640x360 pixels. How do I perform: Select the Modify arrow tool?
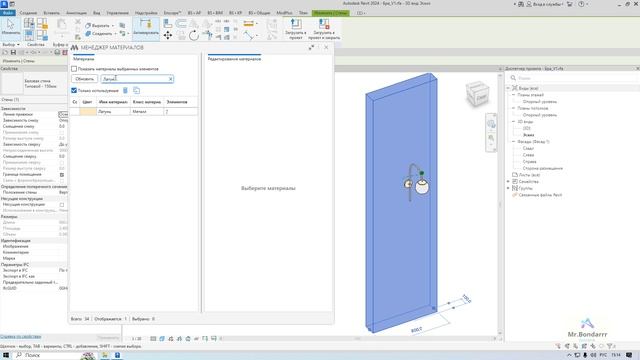(x=10, y=27)
